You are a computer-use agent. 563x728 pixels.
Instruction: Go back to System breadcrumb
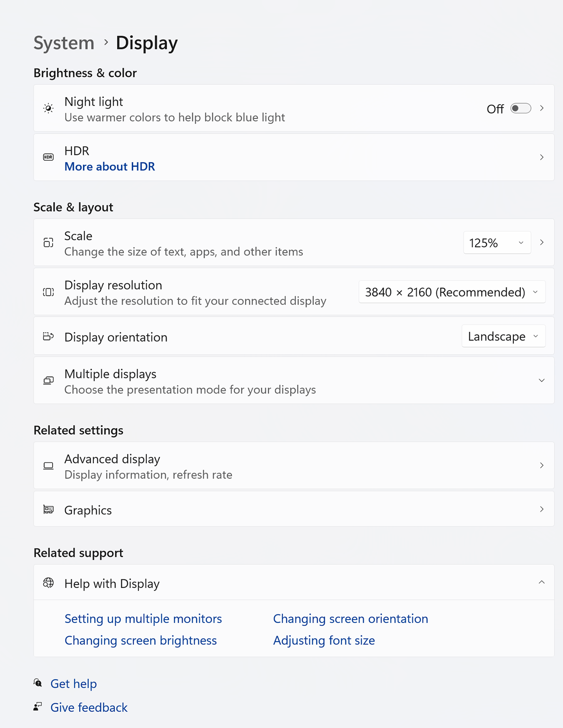(64, 43)
